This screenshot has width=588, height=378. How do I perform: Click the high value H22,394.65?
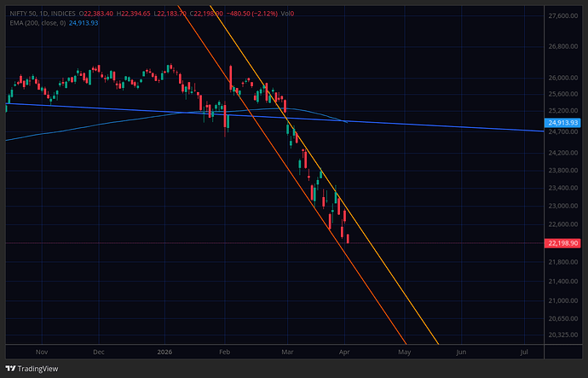pos(134,14)
